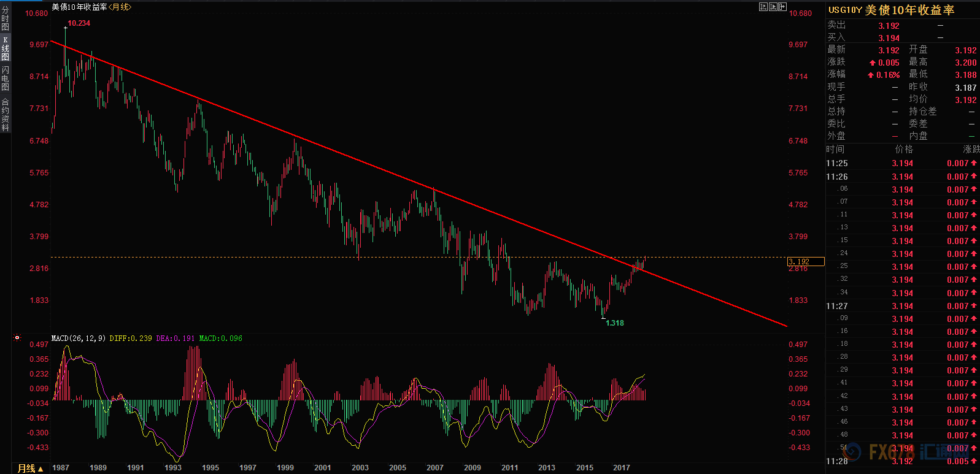Viewport: 980px width, 474px height.
Task: Open the 闪电图 tab
Action: (x=6, y=78)
